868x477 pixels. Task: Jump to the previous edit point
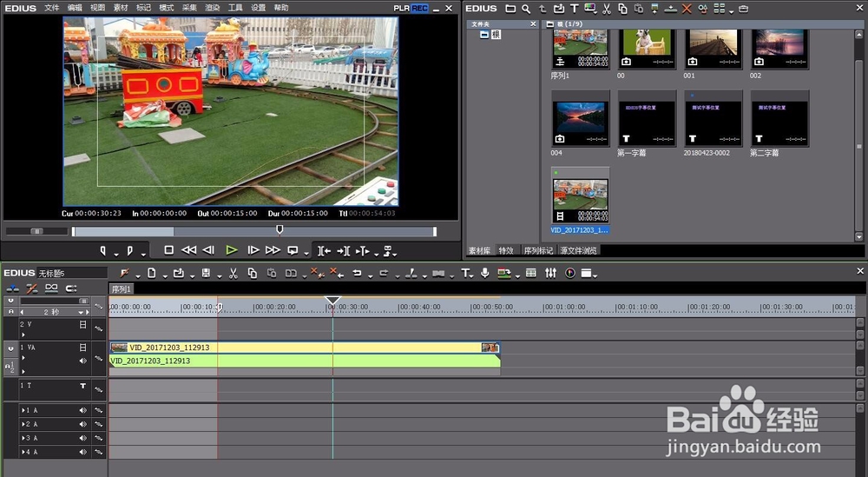click(325, 251)
